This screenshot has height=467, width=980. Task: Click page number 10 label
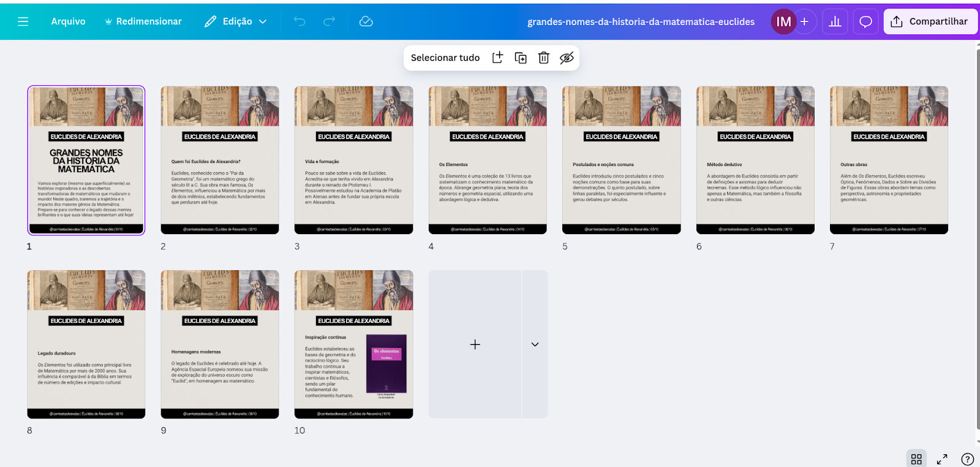coord(300,430)
